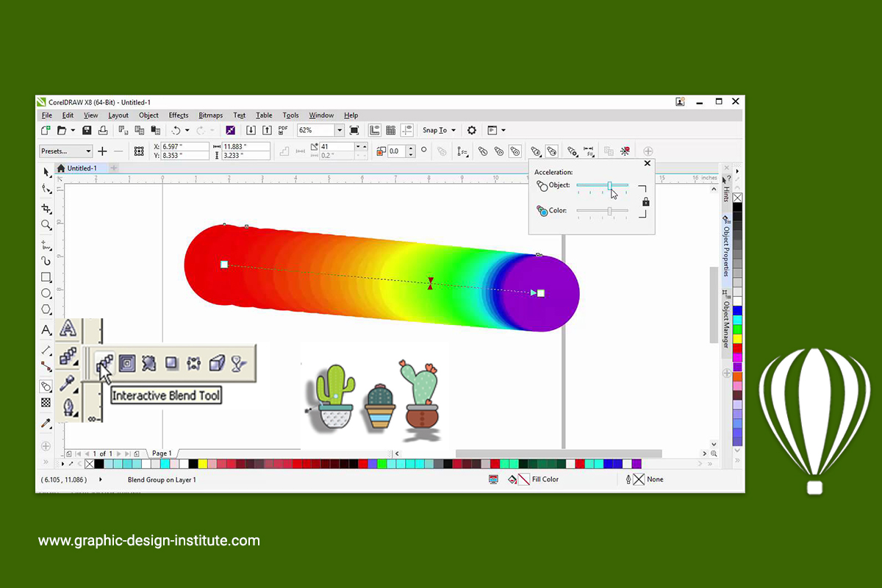Image resolution: width=882 pixels, height=588 pixels.
Task: Select the Text tool
Action: 46,329
